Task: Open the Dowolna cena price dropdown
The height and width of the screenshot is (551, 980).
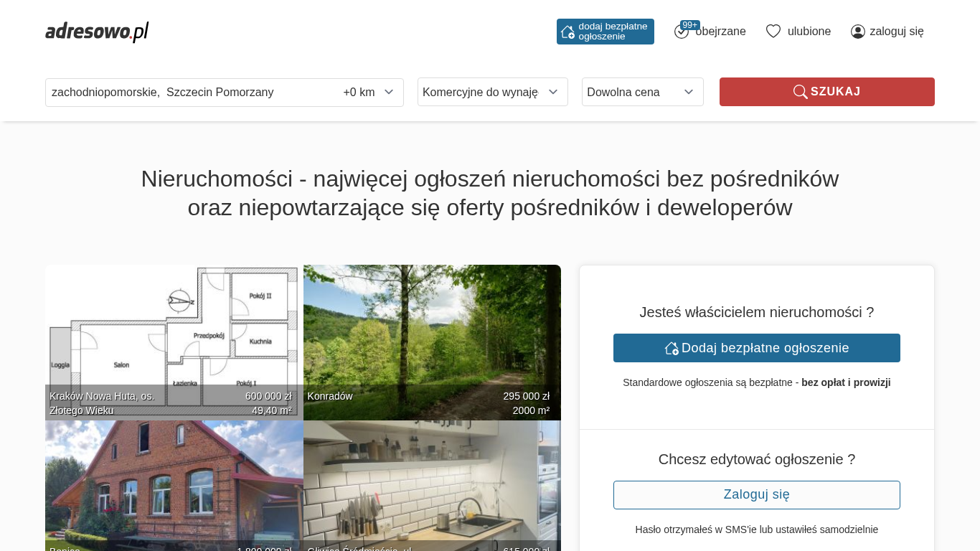Action: (x=642, y=92)
